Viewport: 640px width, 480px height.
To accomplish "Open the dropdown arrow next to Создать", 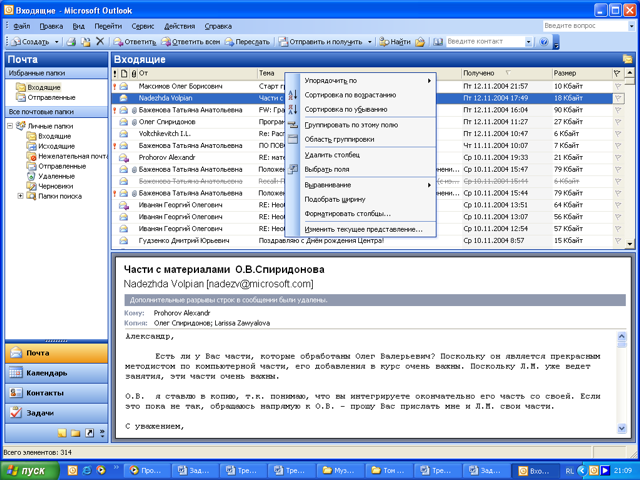I will click(56, 42).
